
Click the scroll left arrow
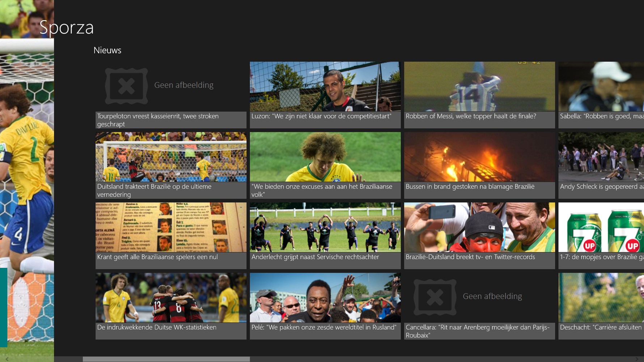coord(7,359)
